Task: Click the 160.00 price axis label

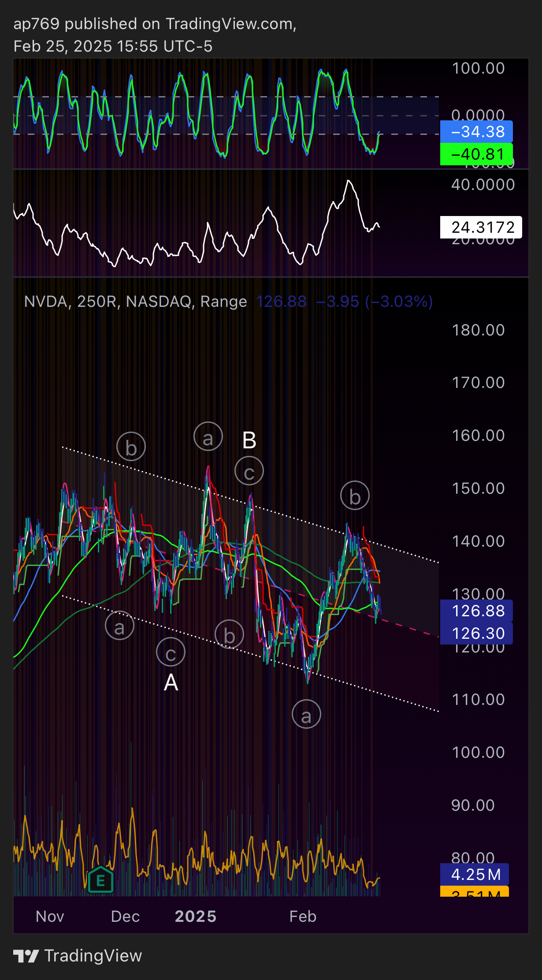Action: point(478,436)
